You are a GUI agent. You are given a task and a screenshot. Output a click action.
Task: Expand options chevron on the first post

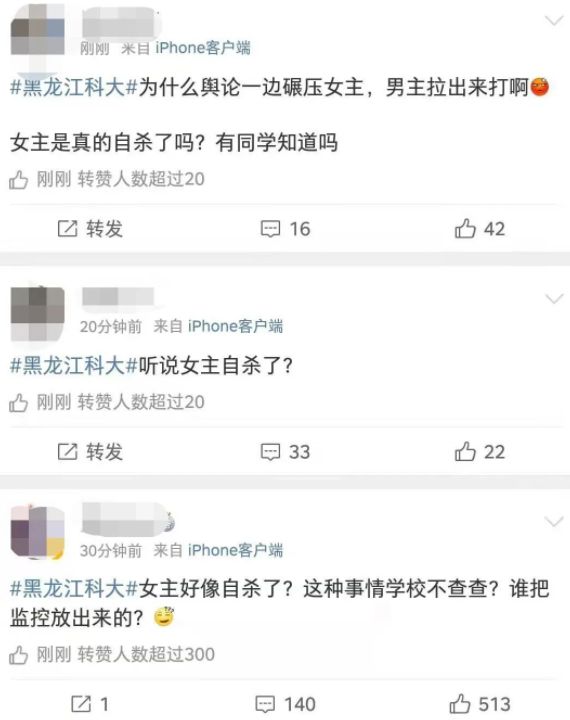tap(553, 21)
